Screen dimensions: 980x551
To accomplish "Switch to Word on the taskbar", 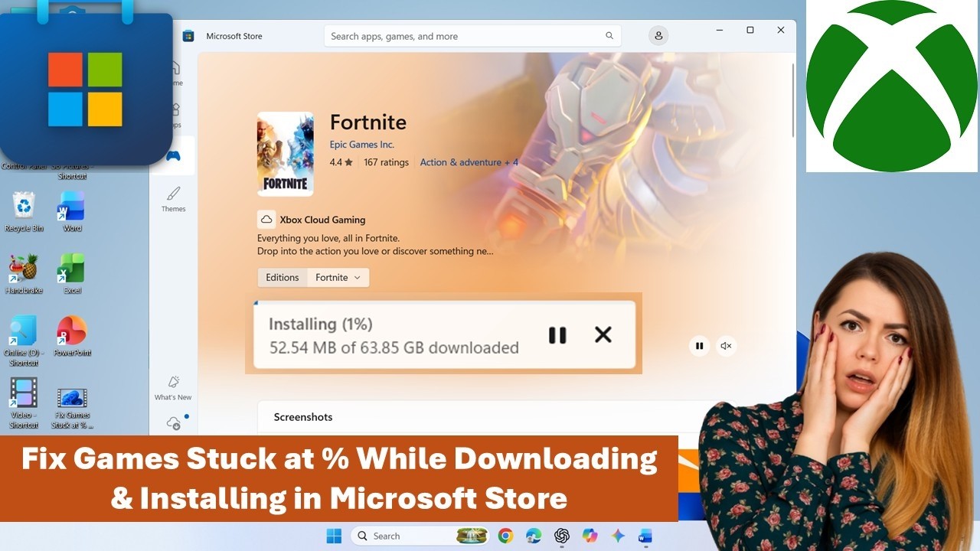I will 645,536.
